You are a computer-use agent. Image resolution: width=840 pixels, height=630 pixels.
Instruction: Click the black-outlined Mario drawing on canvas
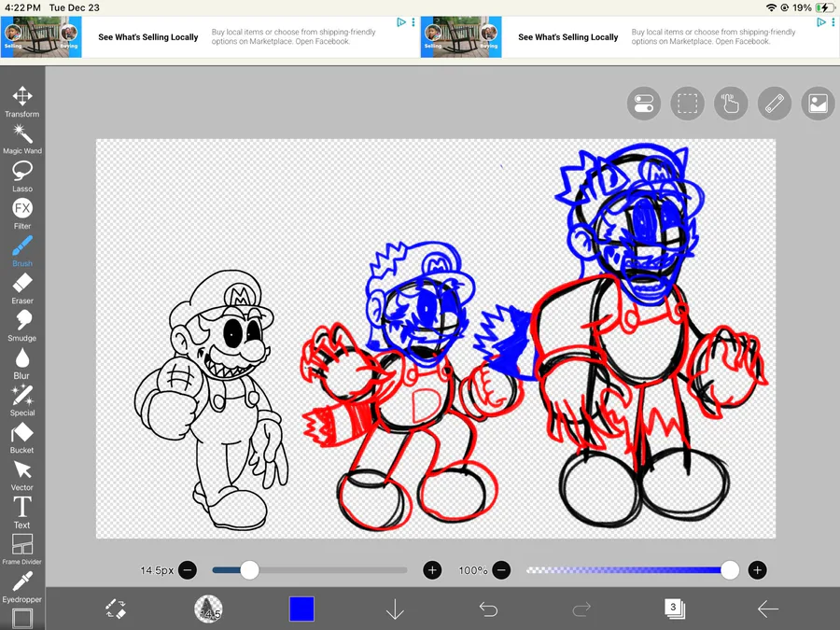pyautogui.click(x=212, y=399)
